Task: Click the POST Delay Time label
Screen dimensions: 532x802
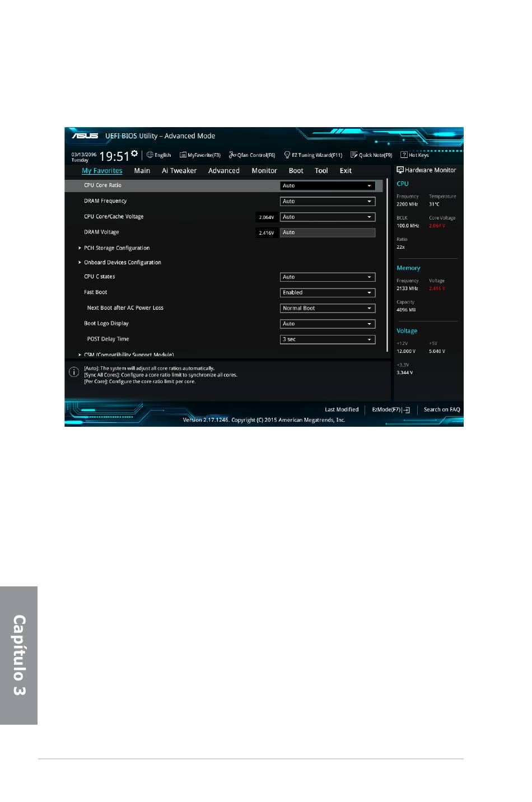Action: pyautogui.click(x=108, y=339)
